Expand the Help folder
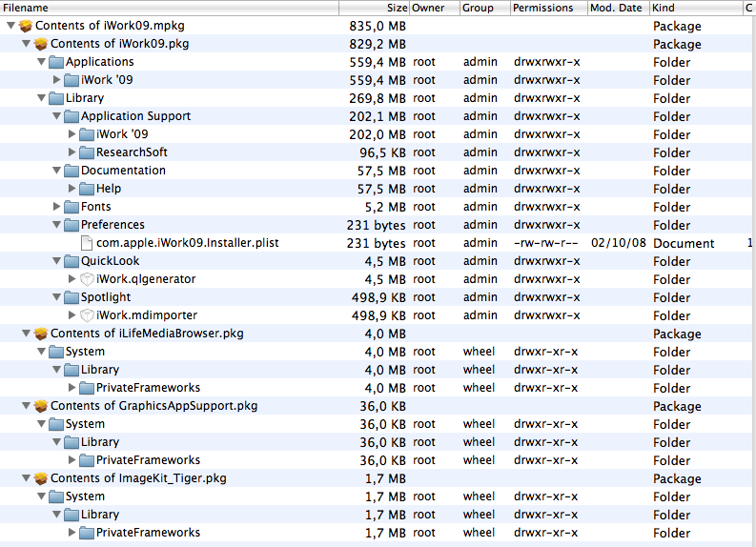Image resolution: width=756 pixels, height=547 pixels. 72,189
